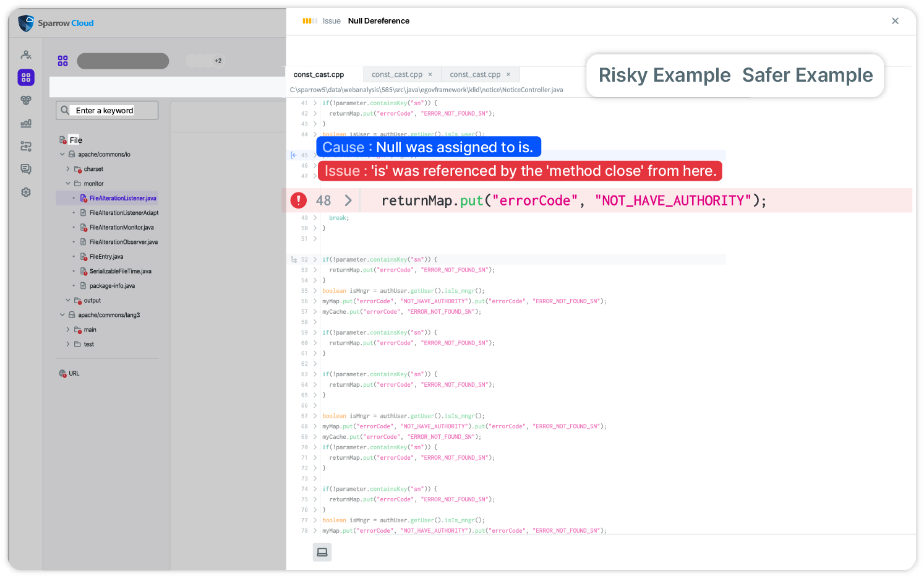This screenshot has width=924, height=578.
Task: Open FileAlterationListenerAdapt file
Action: click(x=124, y=213)
